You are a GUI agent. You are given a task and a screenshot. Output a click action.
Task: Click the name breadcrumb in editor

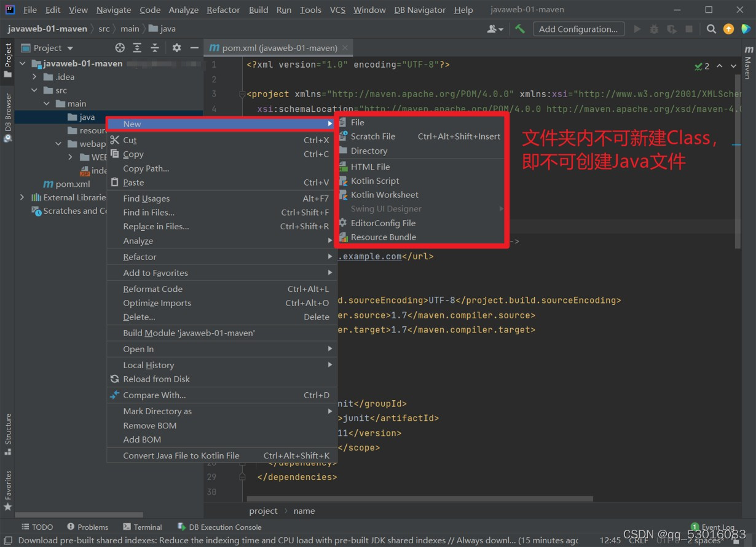[x=304, y=511]
